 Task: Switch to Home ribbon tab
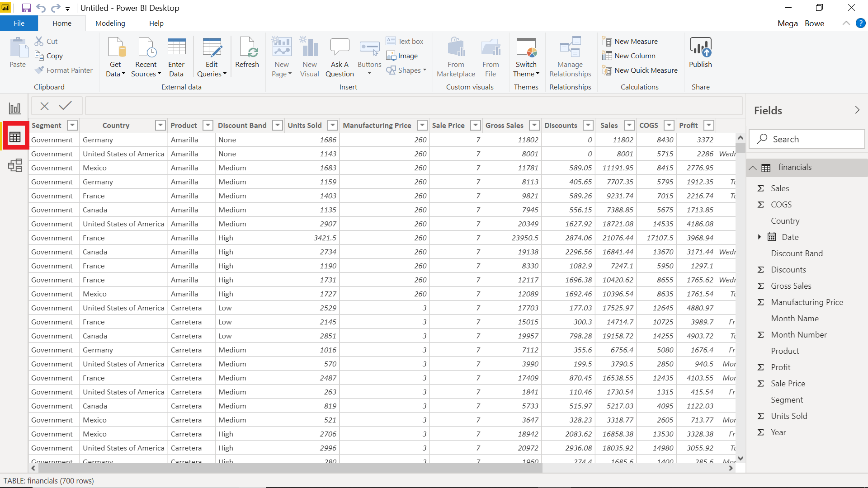[x=62, y=23]
